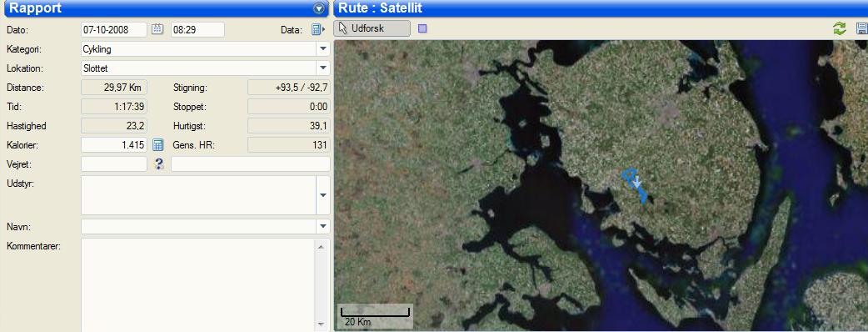Click the Stigning value +93,5 / -92,7
868x332 pixels.
click(x=288, y=87)
